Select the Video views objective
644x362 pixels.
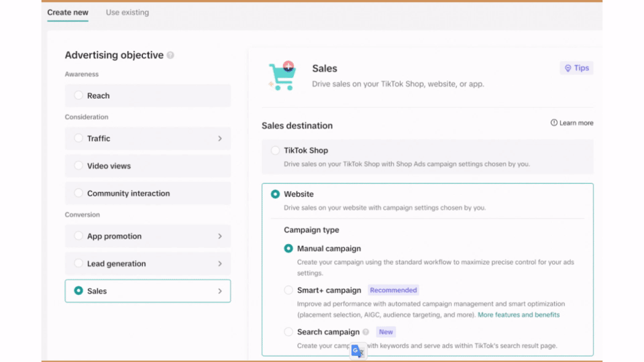pos(79,166)
